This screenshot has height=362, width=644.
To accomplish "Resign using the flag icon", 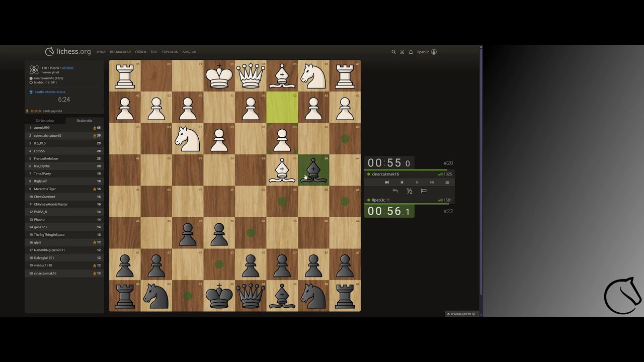I will click(424, 191).
